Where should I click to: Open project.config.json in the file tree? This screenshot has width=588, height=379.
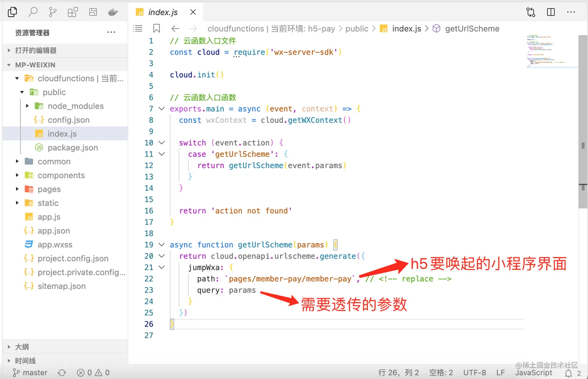pos(65,258)
